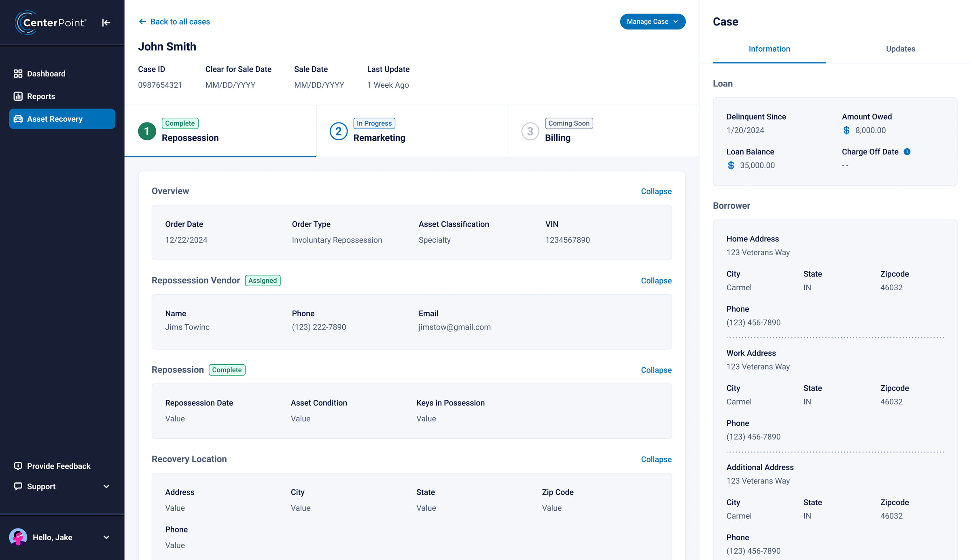Click the step 2 Remarketing circle
Image resolution: width=971 pixels, height=560 pixels.
[339, 131]
